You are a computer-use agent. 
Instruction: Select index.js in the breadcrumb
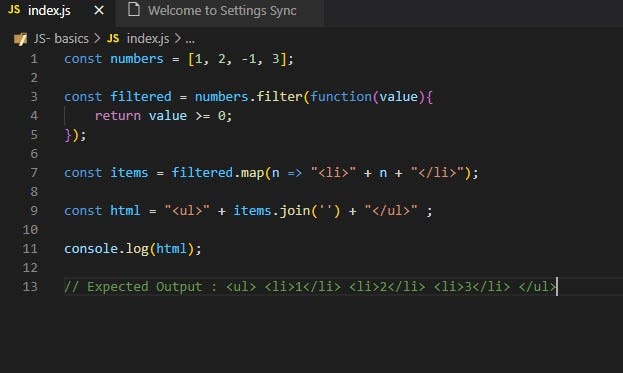coord(148,39)
